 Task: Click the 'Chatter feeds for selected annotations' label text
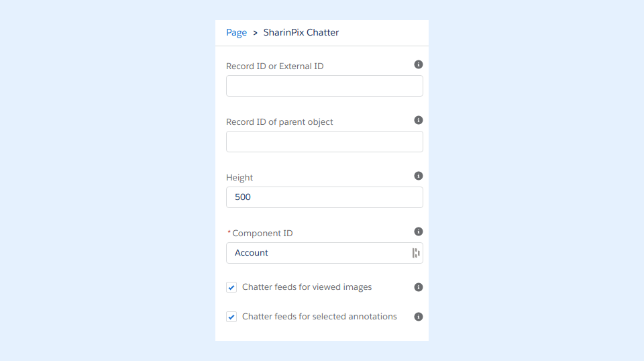click(319, 317)
